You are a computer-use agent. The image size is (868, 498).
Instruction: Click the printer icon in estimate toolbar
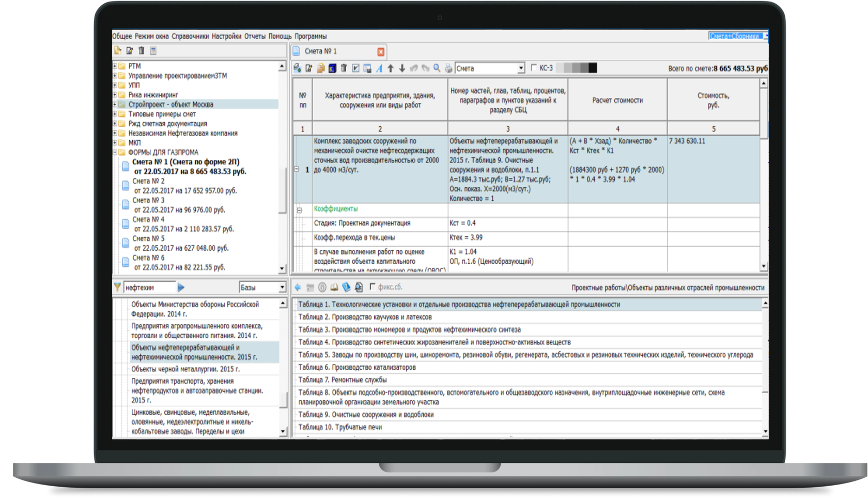448,68
